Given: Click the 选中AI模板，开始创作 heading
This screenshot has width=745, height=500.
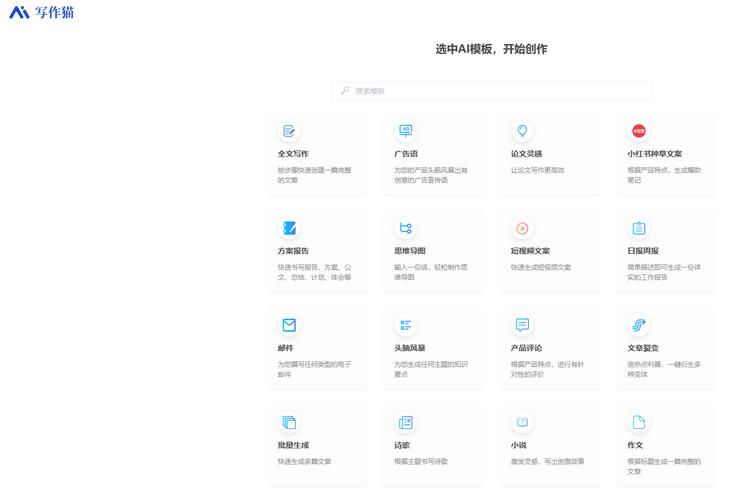Looking at the screenshot, I should 491,49.
